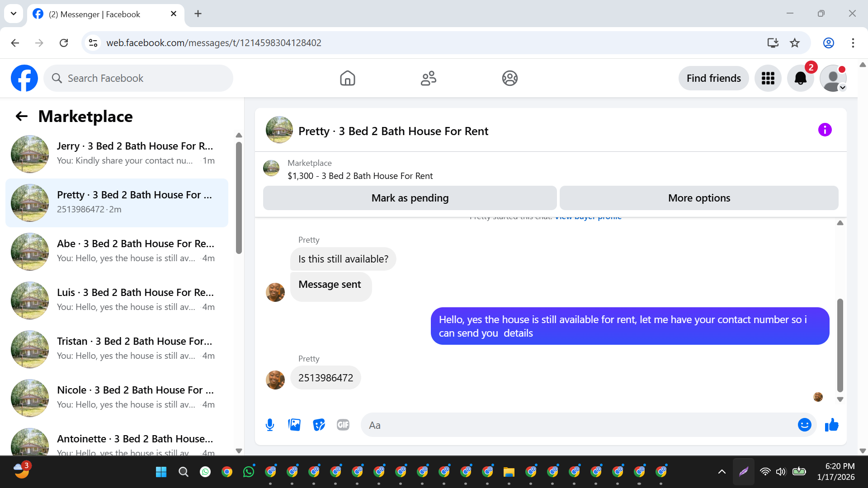
Task: Open the GIF picker
Action: click(x=343, y=425)
